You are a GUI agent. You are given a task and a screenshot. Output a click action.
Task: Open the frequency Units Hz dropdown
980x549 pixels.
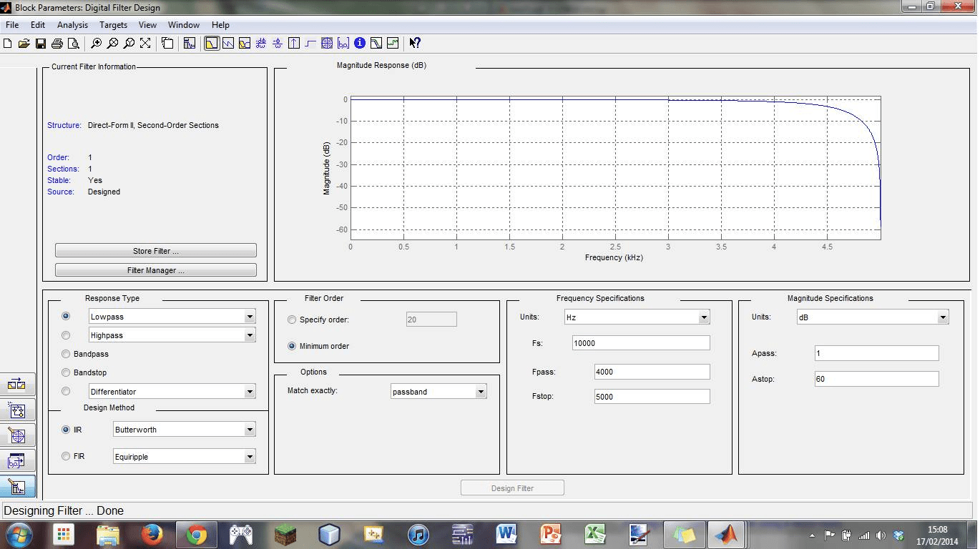click(x=704, y=317)
